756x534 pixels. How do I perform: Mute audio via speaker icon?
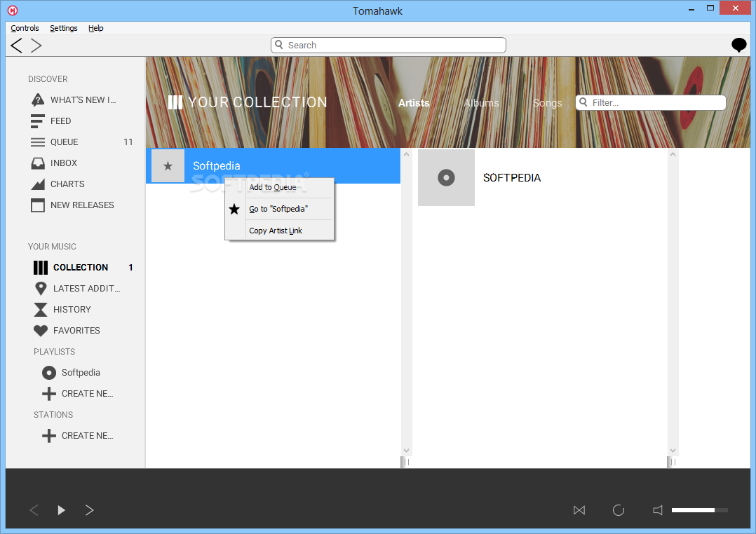(x=658, y=510)
